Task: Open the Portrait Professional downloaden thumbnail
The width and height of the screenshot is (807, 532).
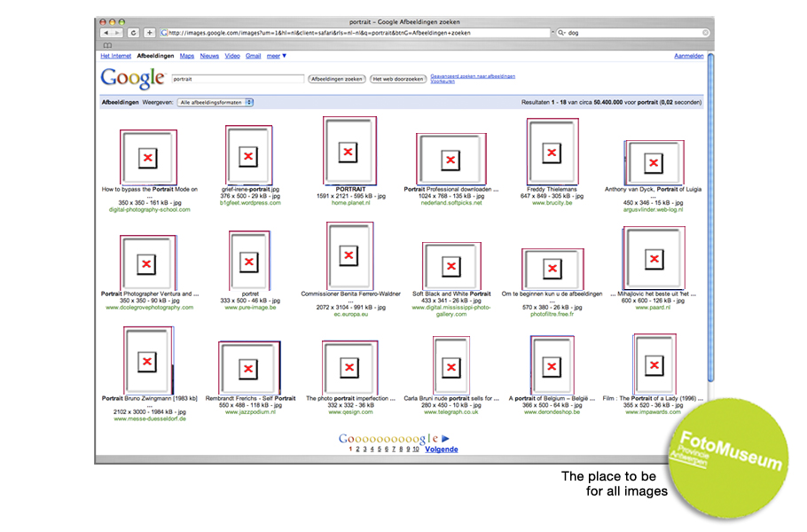Action: pyautogui.click(x=451, y=160)
